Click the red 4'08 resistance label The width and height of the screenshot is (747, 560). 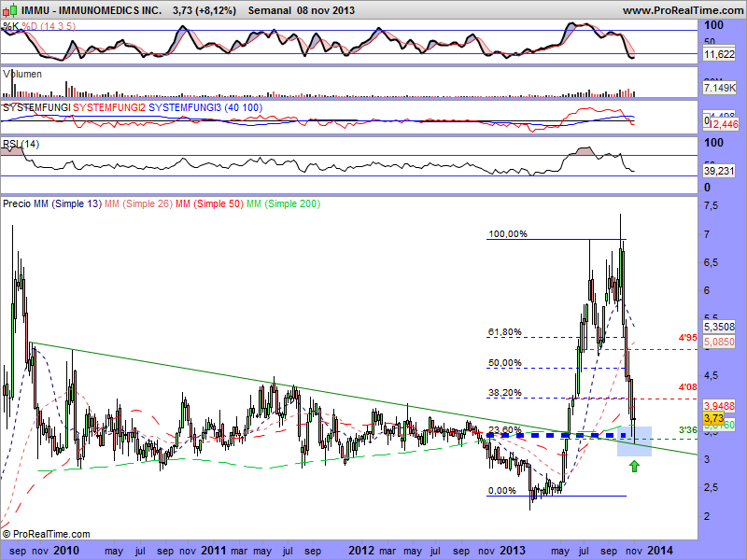tap(688, 387)
